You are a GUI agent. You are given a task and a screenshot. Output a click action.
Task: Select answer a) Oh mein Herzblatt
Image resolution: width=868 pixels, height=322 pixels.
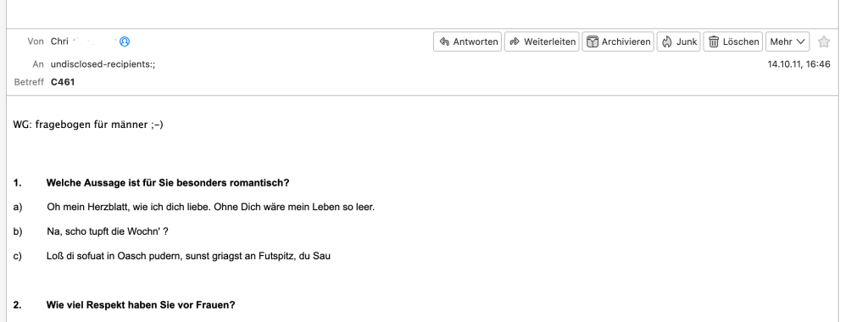click(211, 208)
